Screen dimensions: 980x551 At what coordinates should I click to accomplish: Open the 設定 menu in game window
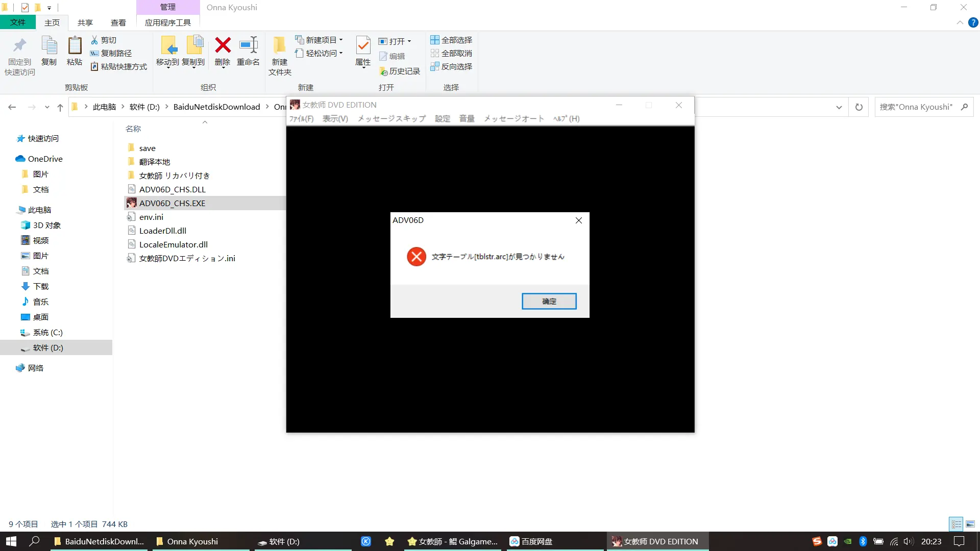click(x=443, y=119)
